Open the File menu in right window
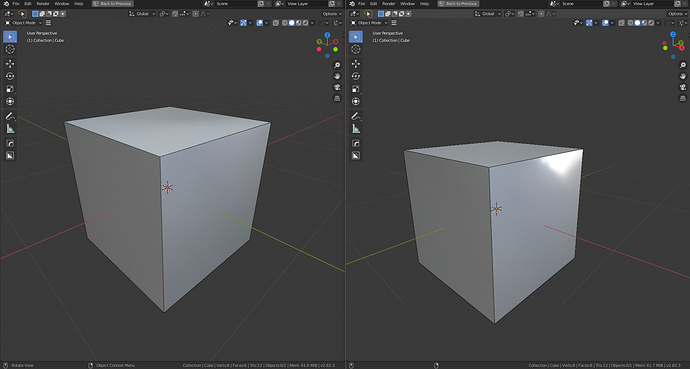This screenshot has width=690, height=369. click(x=361, y=4)
